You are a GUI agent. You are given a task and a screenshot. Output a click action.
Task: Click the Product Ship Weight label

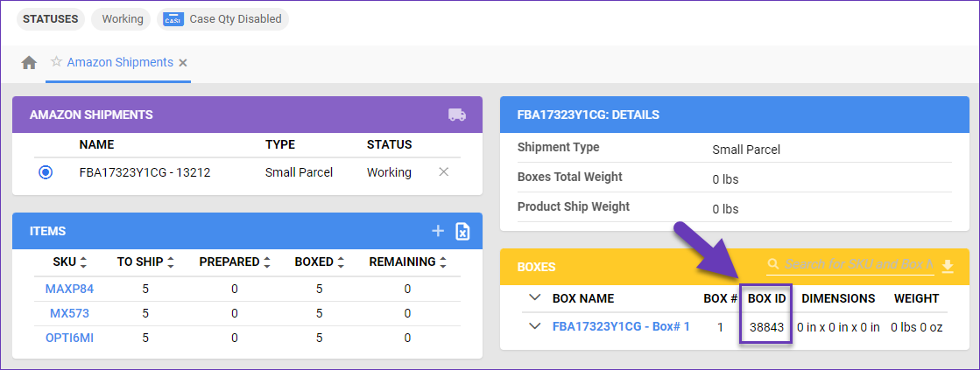point(574,206)
